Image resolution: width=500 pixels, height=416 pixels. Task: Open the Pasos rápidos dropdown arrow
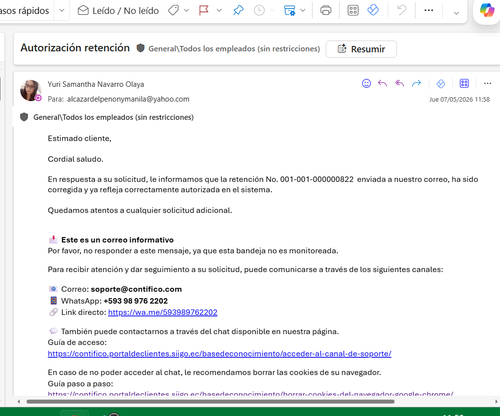tap(62, 11)
